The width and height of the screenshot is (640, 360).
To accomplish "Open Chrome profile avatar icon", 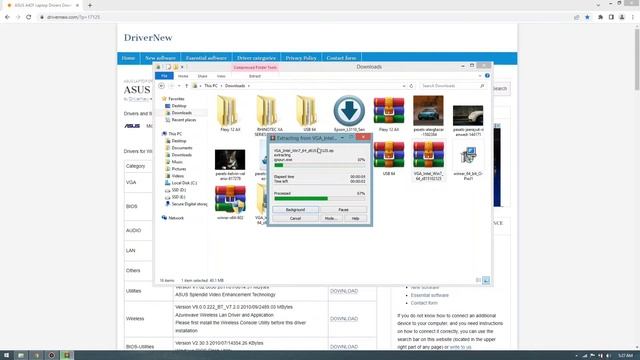I will click(x=622, y=17).
